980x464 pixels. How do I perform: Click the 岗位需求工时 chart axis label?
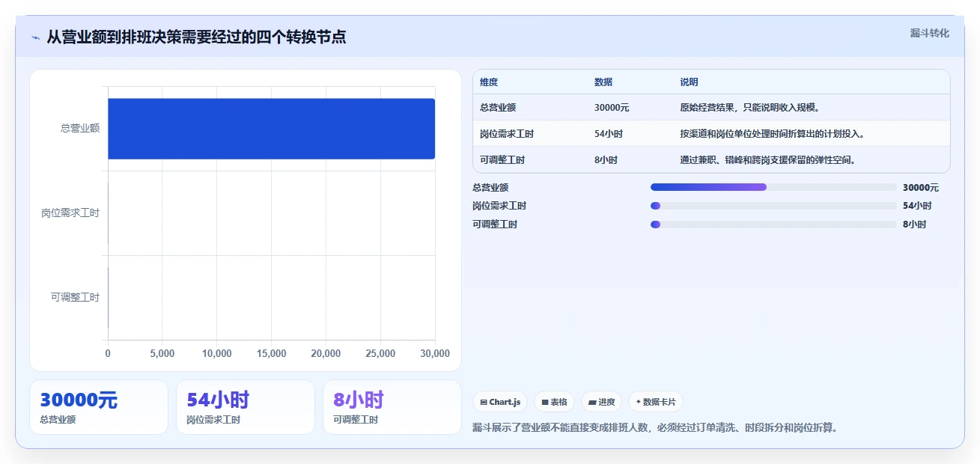coord(70,213)
